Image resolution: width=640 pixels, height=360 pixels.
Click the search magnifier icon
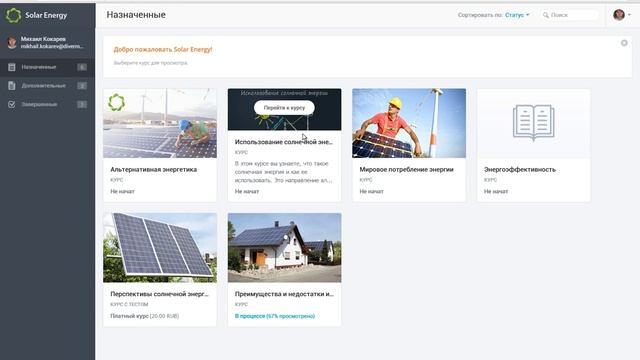click(546, 15)
